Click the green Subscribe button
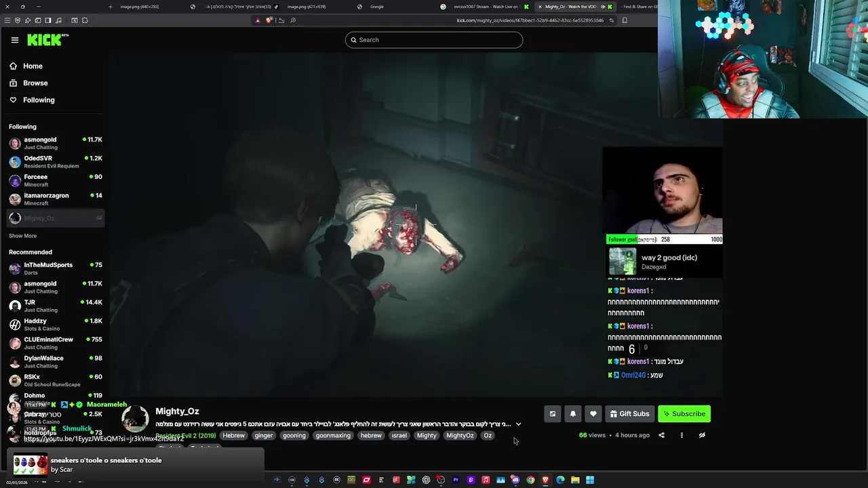The height and width of the screenshot is (488, 868). (684, 413)
